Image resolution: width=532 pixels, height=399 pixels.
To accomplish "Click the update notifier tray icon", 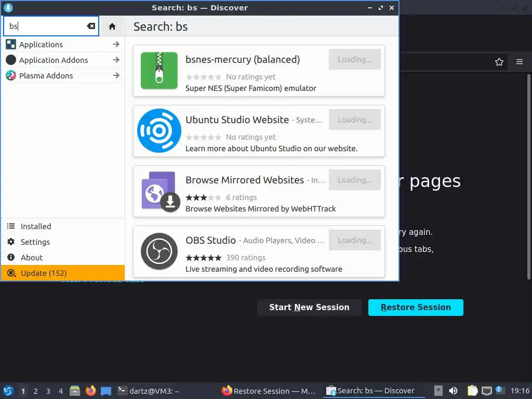I will click(x=500, y=390).
